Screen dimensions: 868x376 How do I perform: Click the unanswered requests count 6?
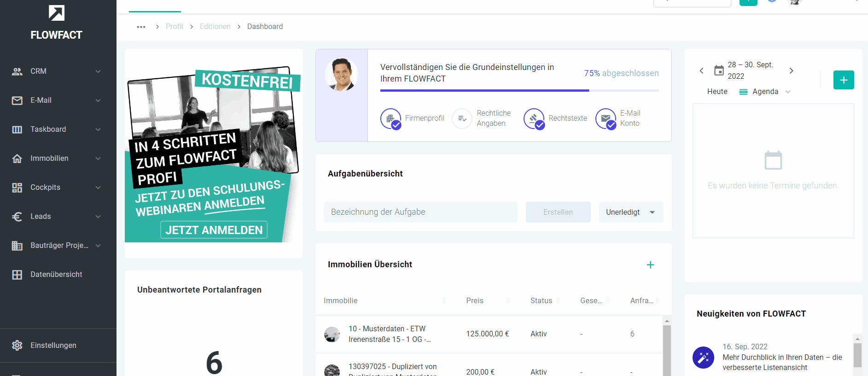[214, 363]
